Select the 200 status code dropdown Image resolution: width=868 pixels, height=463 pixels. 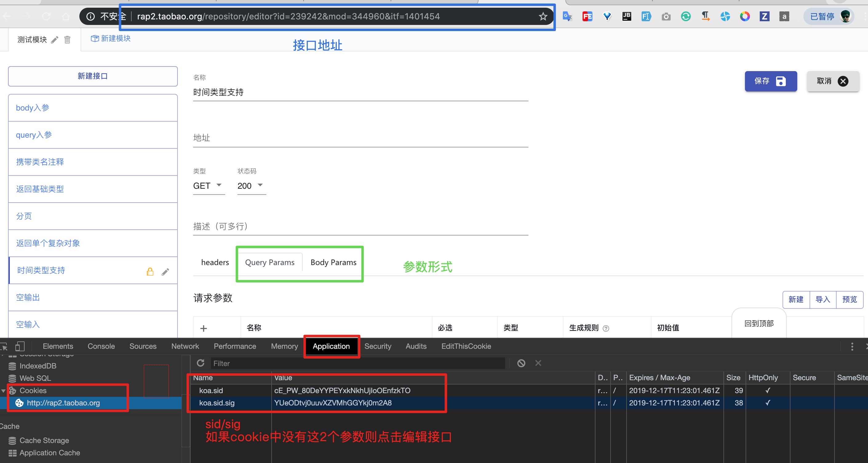point(250,186)
